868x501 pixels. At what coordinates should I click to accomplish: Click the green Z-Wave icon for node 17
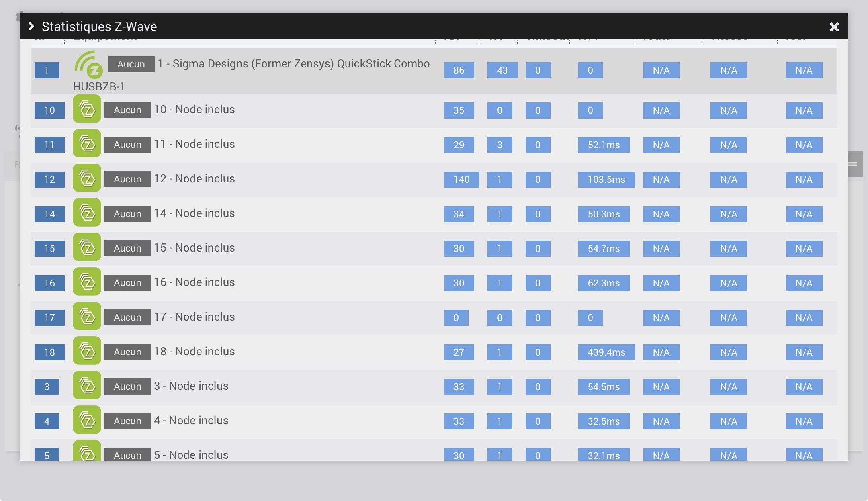pyautogui.click(x=87, y=317)
